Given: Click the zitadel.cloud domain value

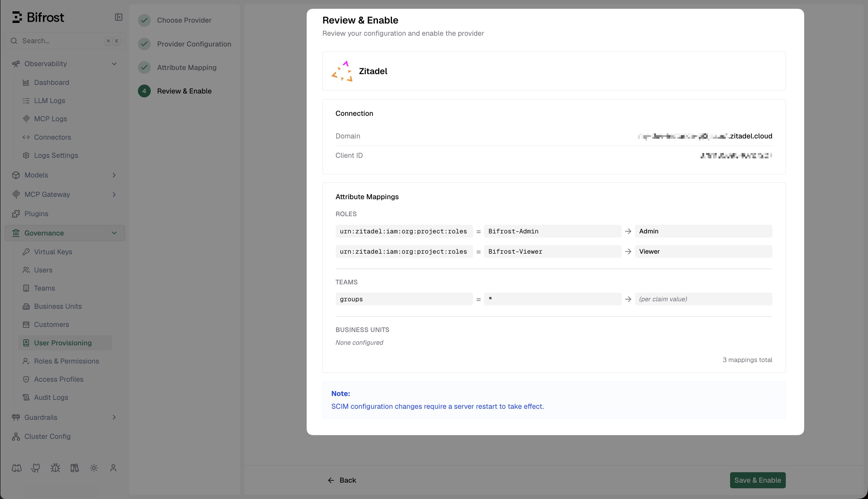Looking at the screenshot, I should (705, 136).
